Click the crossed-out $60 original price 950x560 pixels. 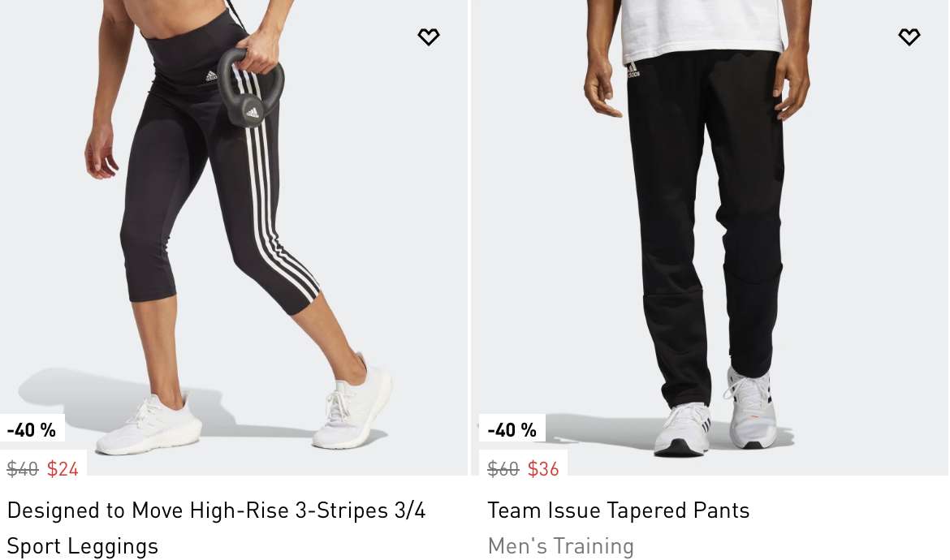tap(503, 468)
